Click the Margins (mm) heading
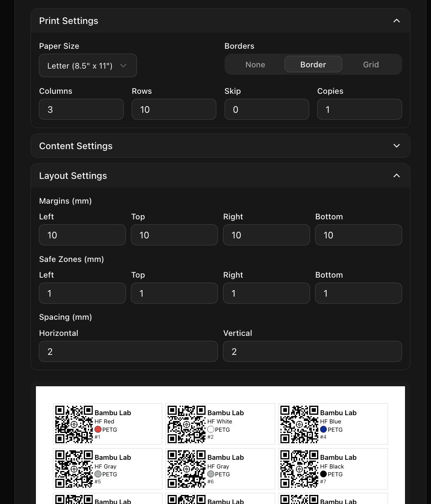Viewport: 431px width, 504px height. click(x=65, y=201)
